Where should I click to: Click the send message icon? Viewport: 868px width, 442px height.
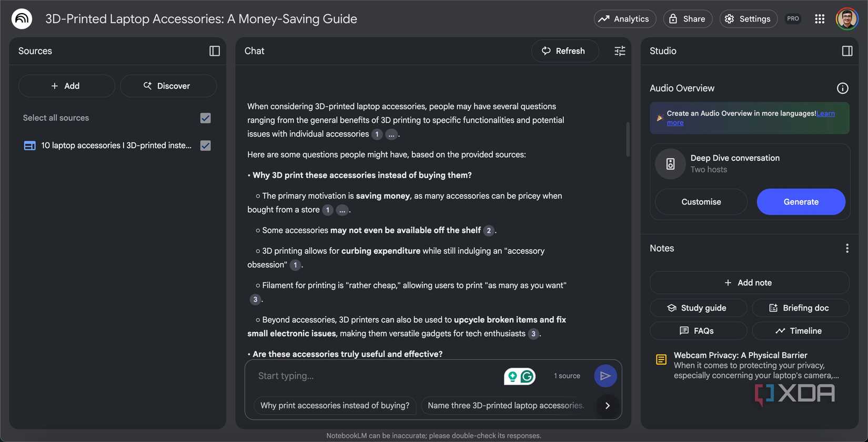click(x=605, y=375)
